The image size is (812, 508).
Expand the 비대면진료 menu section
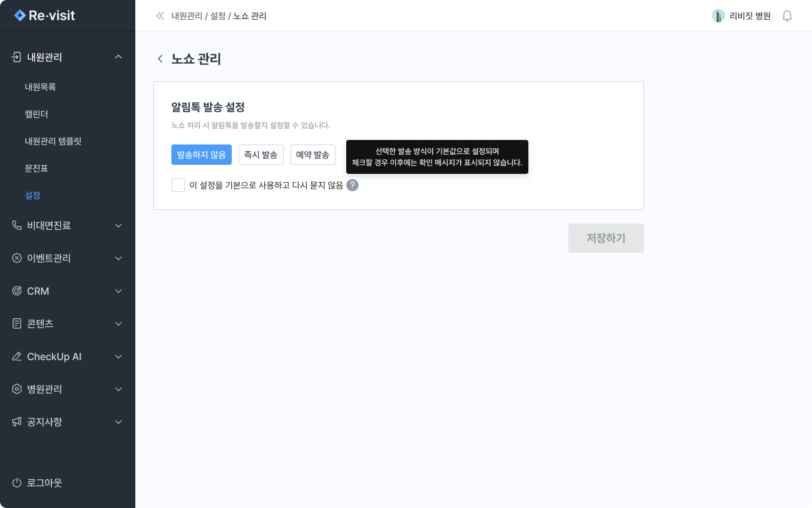118,226
